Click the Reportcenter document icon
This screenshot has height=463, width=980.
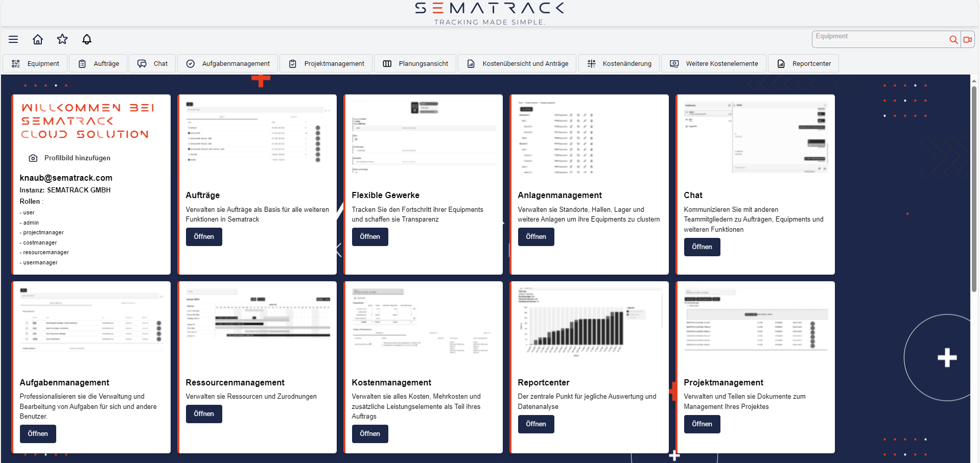tap(781, 64)
